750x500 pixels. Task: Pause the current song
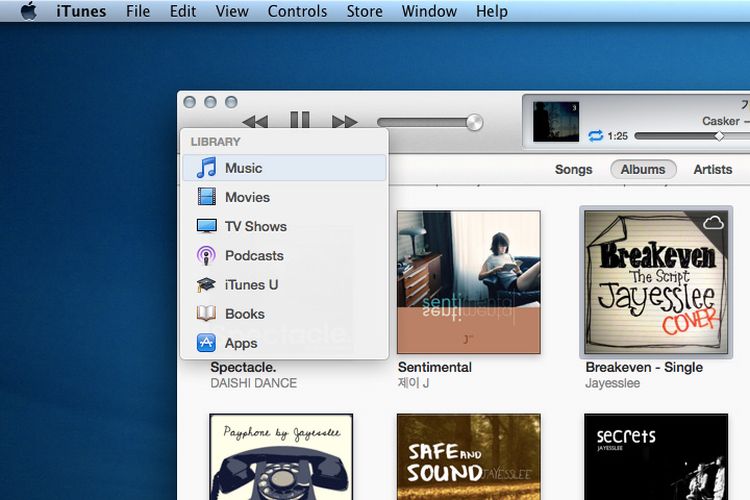[x=300, y=120]
